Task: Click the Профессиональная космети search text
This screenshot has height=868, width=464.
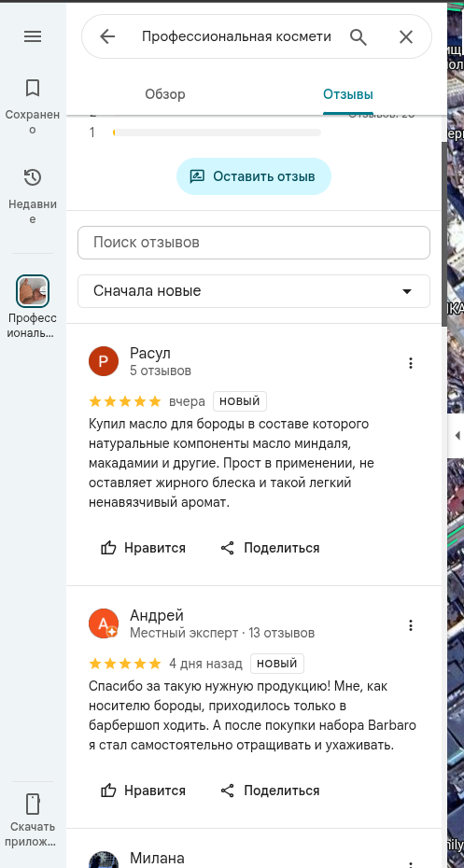Action: point(236,36)
